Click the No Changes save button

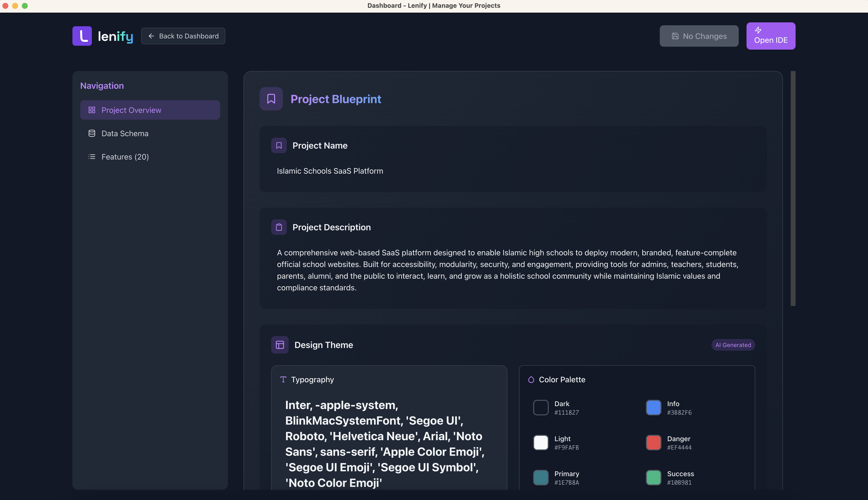tap(699, 36)
